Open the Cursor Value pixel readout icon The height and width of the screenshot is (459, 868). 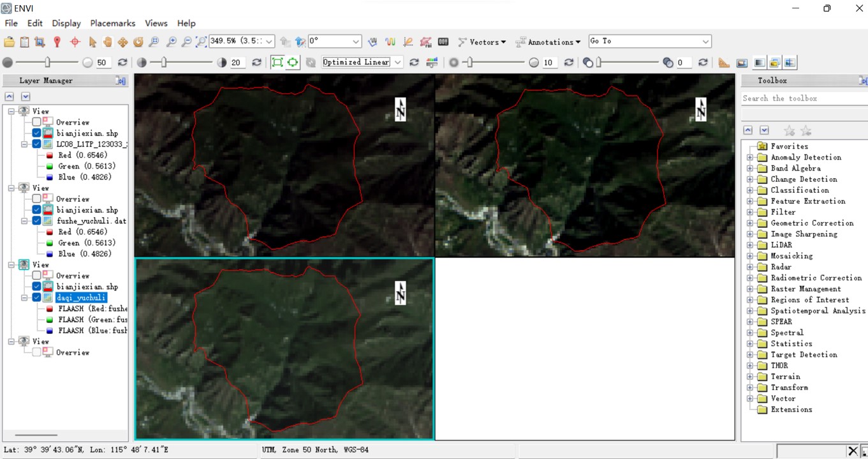pyautogui.click(x=443, y=41)
